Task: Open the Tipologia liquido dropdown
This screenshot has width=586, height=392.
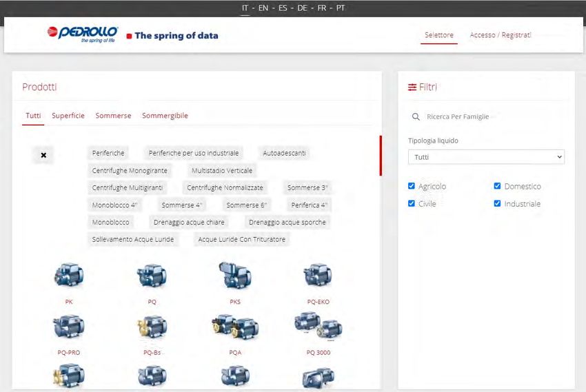Action: tap(486, 157)
